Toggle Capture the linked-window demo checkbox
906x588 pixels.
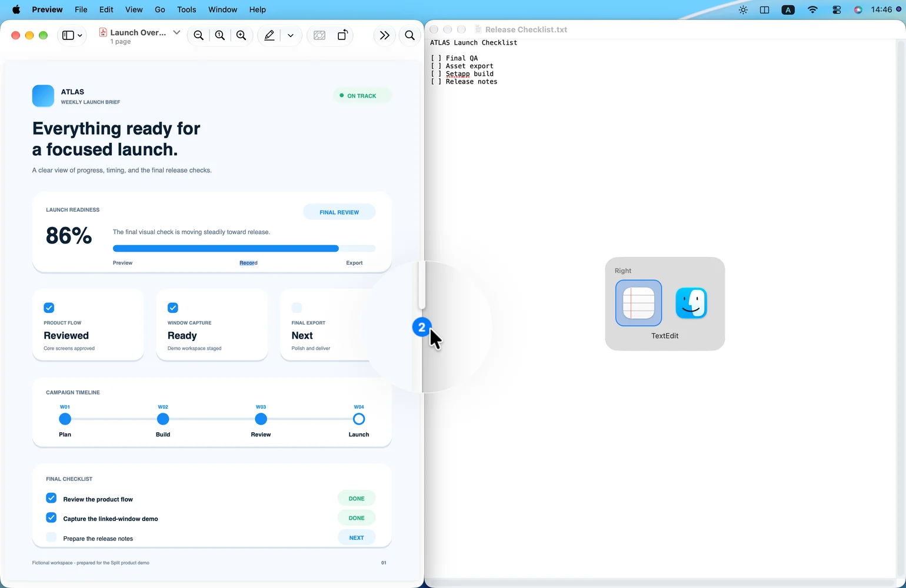coord(51,517)
